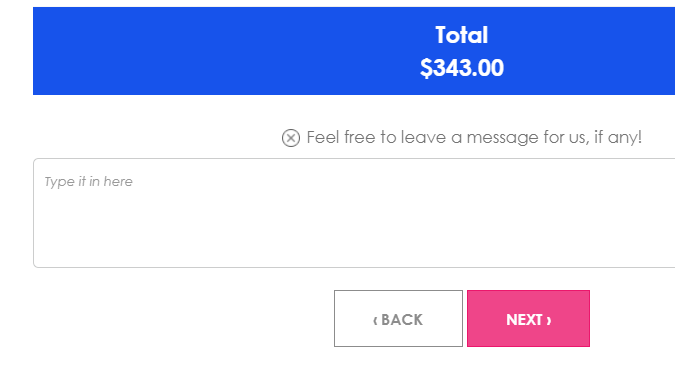The image size is (675, 365).
Task: Click the circled X icon beside message prompt
Action: 291,138
